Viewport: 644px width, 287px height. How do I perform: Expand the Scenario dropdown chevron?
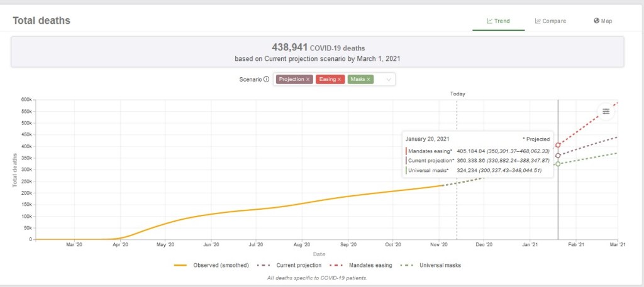[389, 80]
